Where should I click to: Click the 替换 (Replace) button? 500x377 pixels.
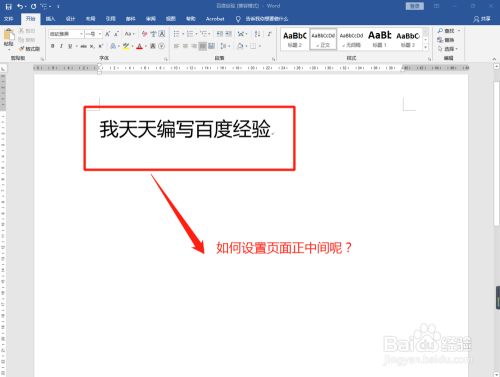click(x=446, y=40)
